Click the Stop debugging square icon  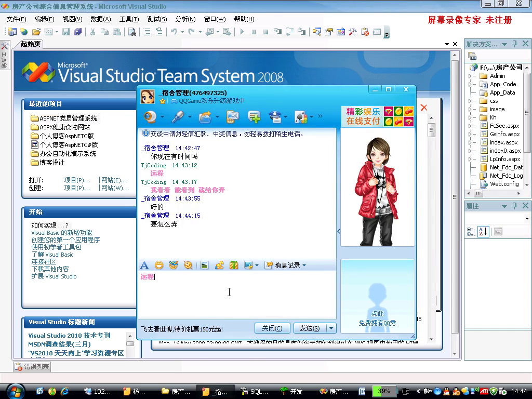click(x=265, y=32)
